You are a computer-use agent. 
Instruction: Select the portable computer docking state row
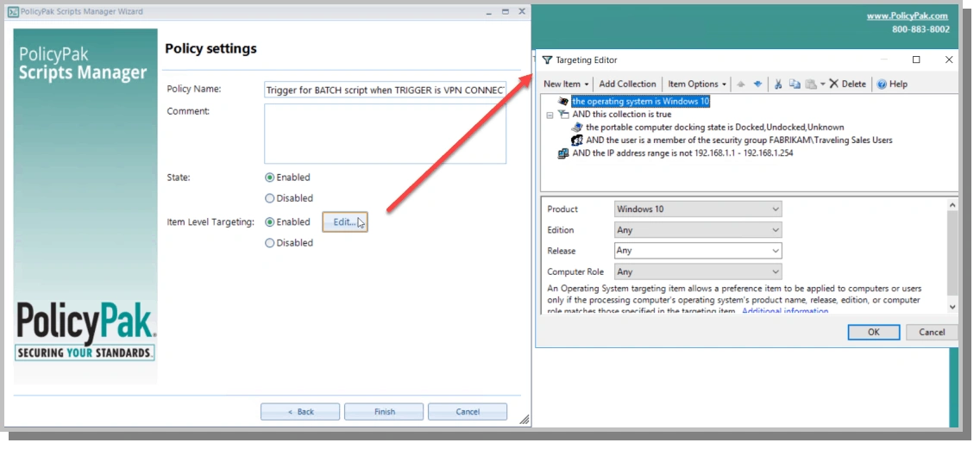(x=715, y=128)
